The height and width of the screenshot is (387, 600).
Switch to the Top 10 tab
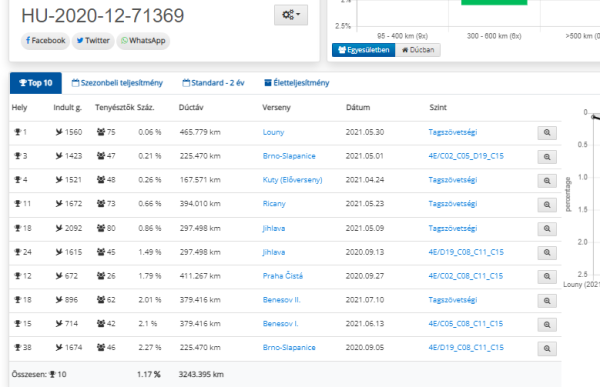[36, 83]
